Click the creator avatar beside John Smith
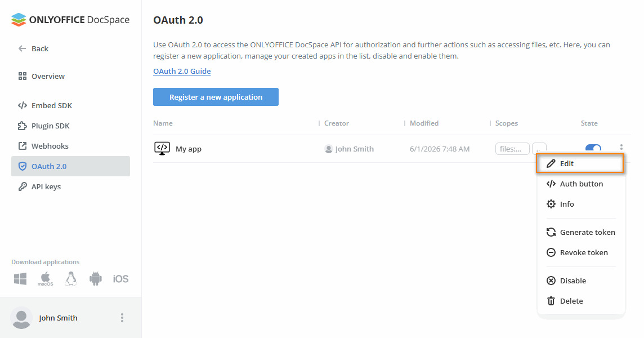This screenshot has height=338, width=644. pos(328,149)
